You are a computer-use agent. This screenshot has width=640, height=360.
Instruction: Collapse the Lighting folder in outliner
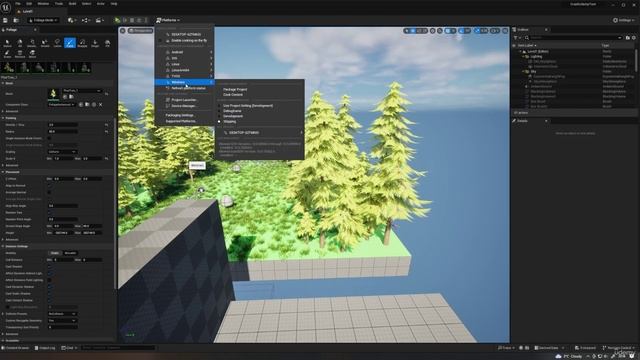tap(524, 56)
